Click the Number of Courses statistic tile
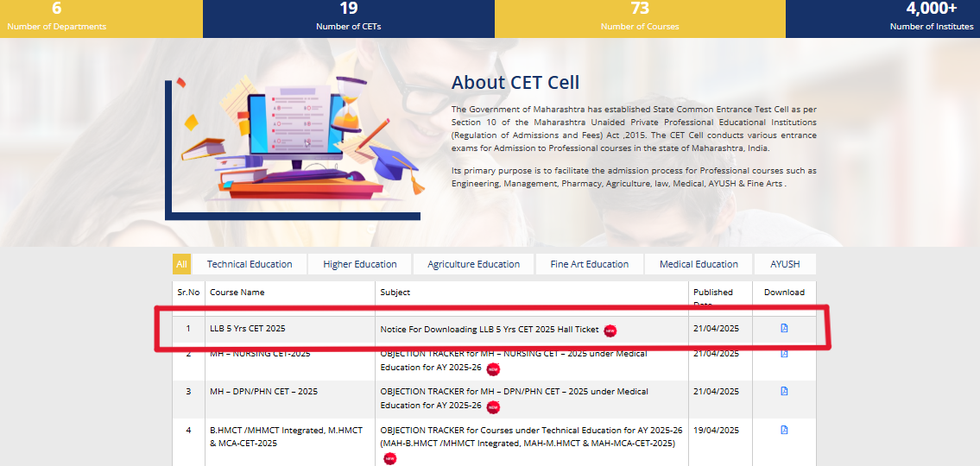The height and width of the screenshot is (466, 980). (640, 18)
